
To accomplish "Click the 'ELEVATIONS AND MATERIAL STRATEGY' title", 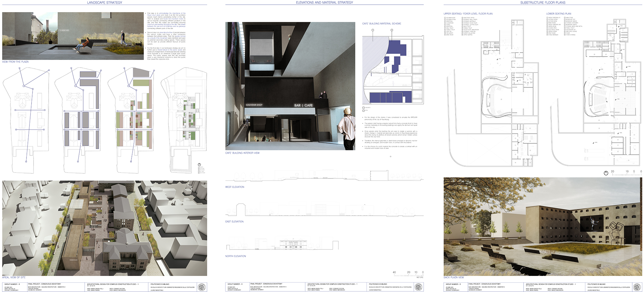I will click(324, 2).
